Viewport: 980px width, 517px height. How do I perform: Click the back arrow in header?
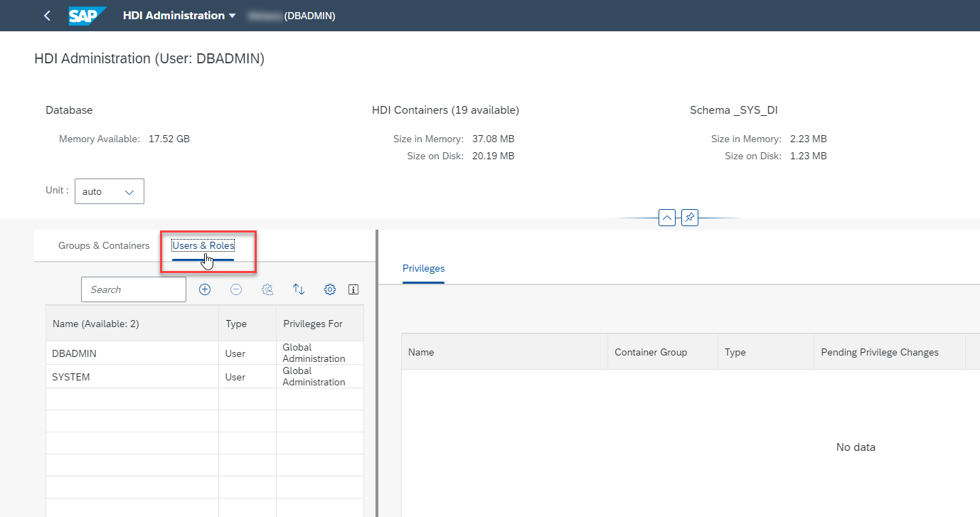(47, 16)
